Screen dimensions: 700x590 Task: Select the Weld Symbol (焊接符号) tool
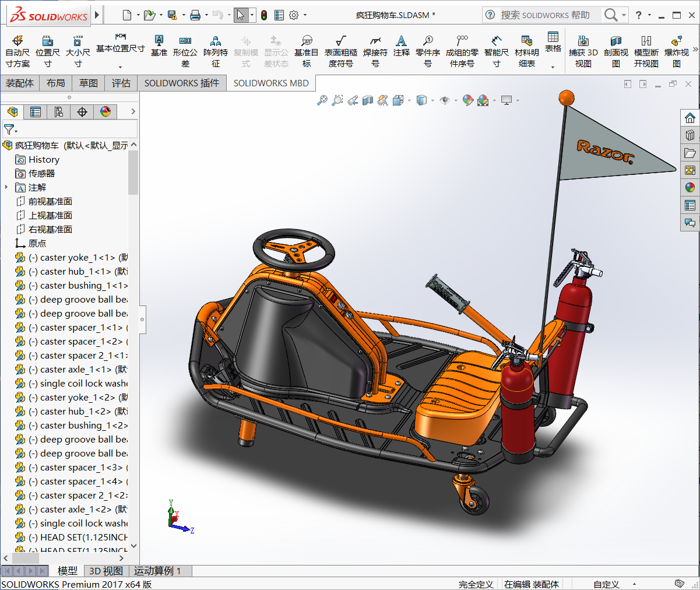pos(375,51)
